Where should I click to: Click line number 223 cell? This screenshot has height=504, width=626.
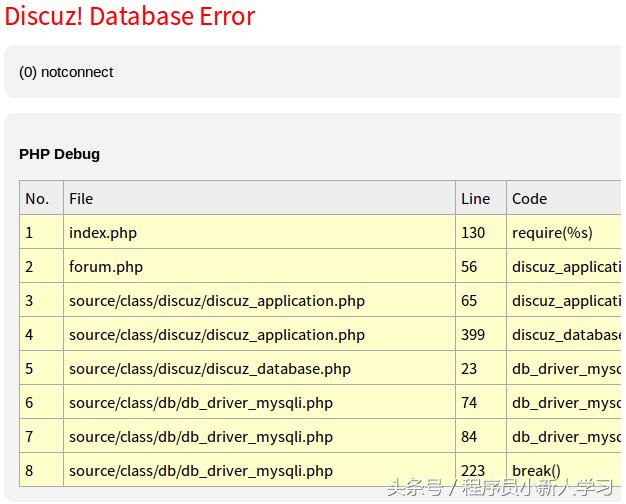coord(473,470)
